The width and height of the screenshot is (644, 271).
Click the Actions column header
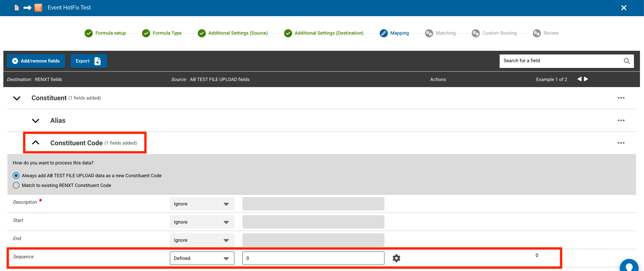tap(438, 79)
